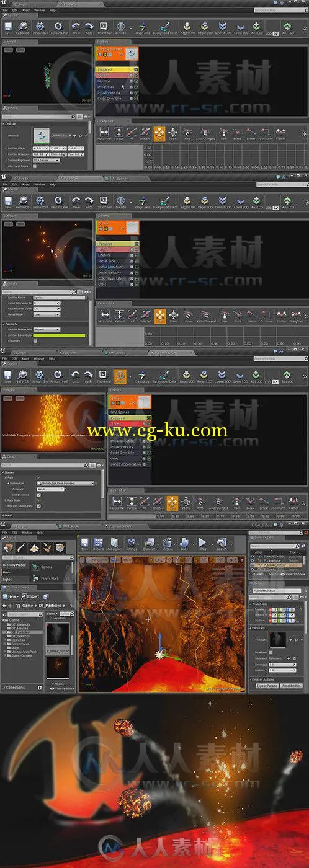Collapse the Spawn section in third Cascade Details

[x=3, y=471]
